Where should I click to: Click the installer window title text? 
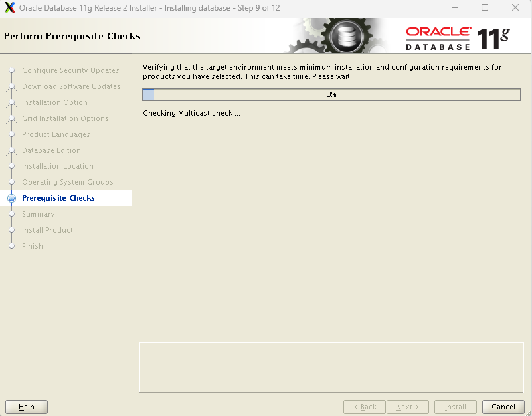coord(149,8)
